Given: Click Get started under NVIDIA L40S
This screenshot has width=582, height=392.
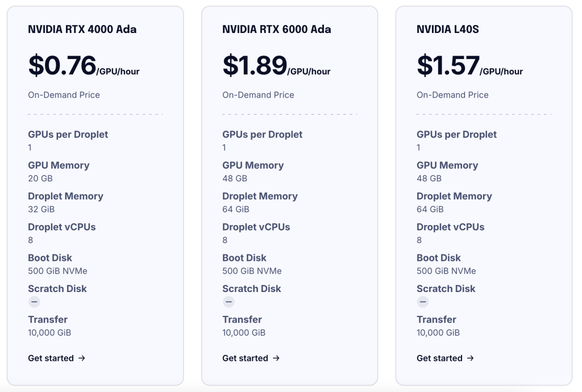Looking at the screenshot, I should [x=446, y=358].
